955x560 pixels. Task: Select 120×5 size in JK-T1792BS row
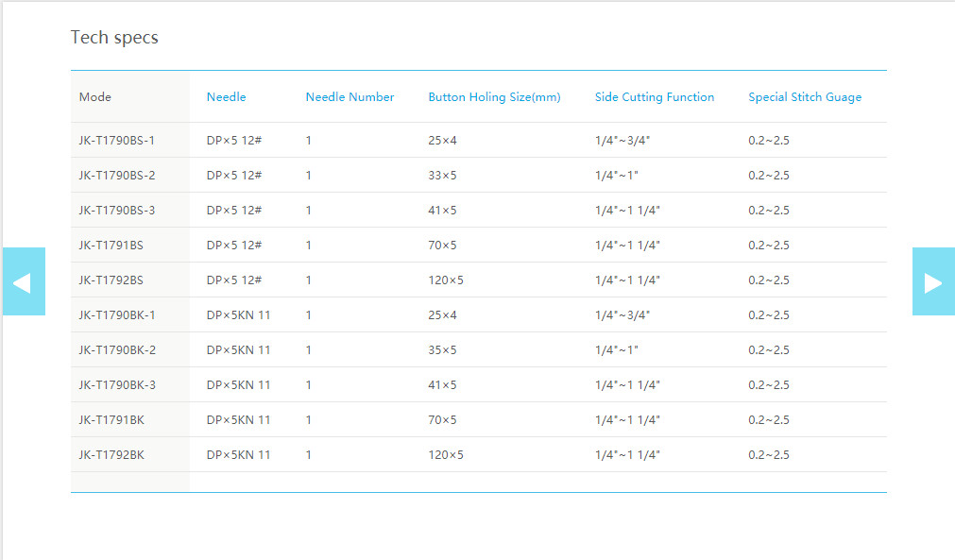(x=446, y=280)
